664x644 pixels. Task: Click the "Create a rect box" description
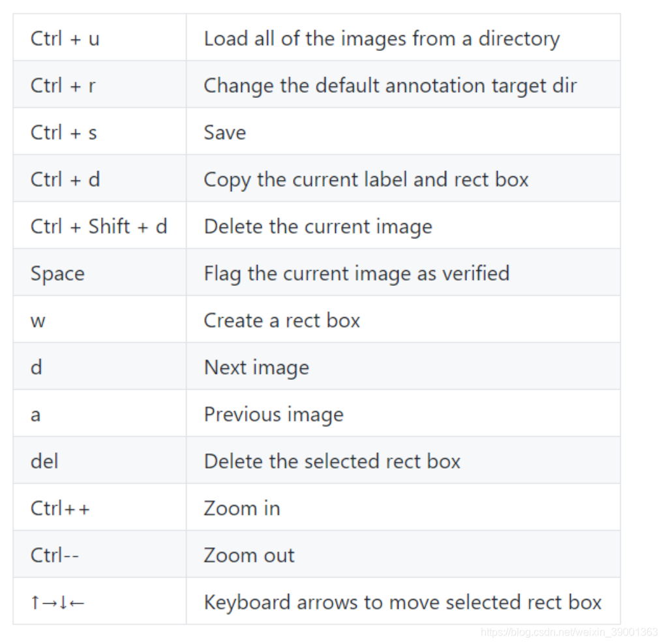(x=282, y=320)
